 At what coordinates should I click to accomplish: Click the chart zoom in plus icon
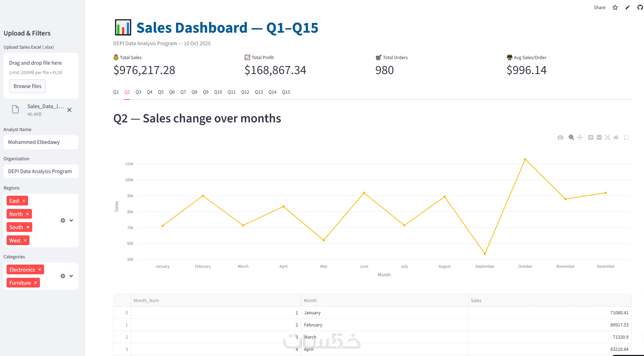591,137
